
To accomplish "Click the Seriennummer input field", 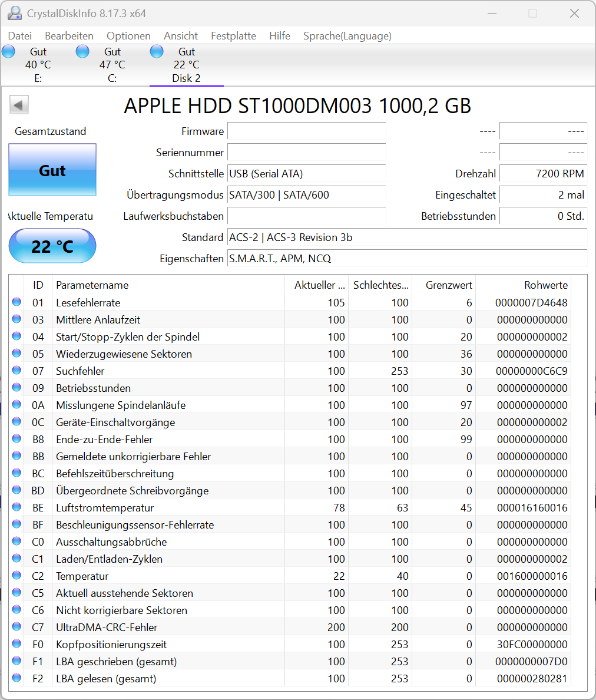I will pos(306,153).
